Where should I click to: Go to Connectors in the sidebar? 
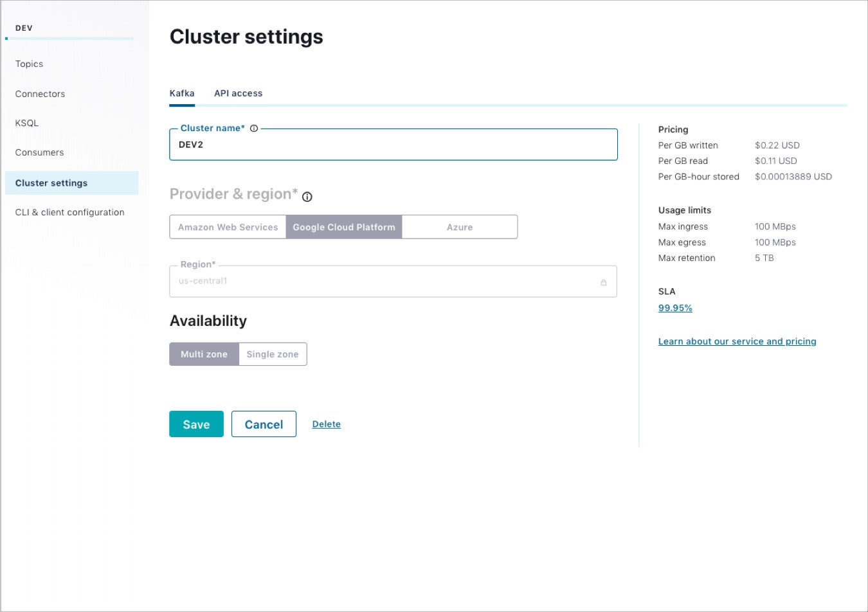click(x=41, y=94)
